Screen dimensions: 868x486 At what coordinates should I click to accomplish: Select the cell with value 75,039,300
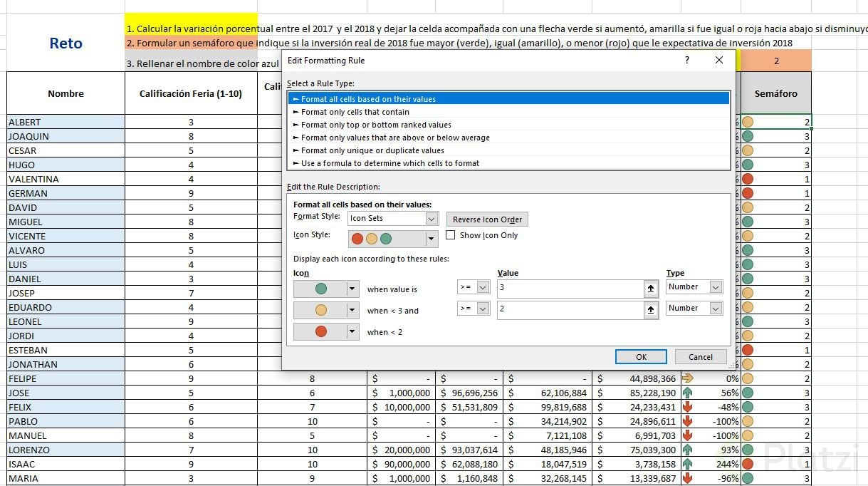[x=636, y=450]
